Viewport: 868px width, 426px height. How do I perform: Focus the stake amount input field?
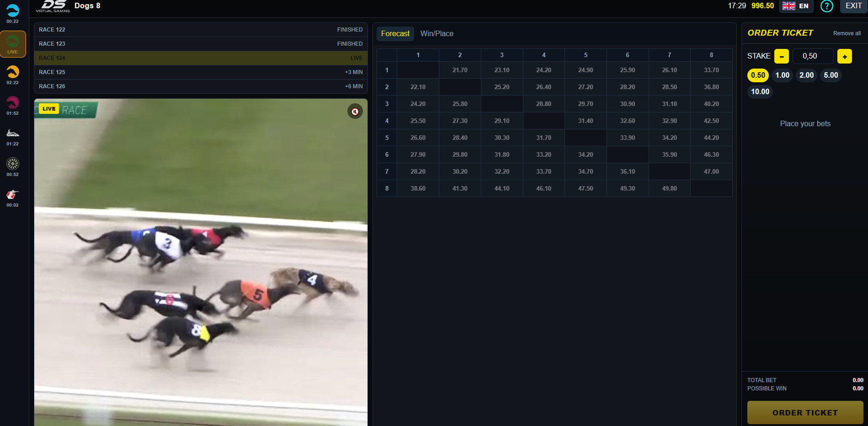pos(813,56)
